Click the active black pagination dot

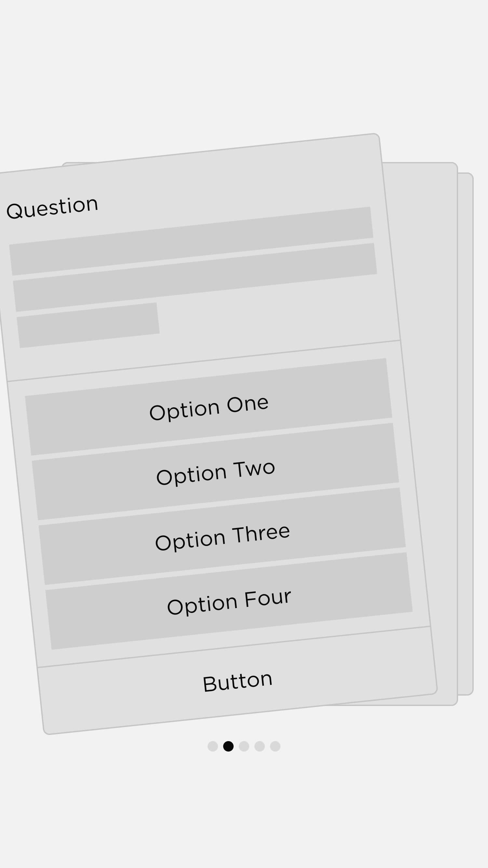pos(228,746)
